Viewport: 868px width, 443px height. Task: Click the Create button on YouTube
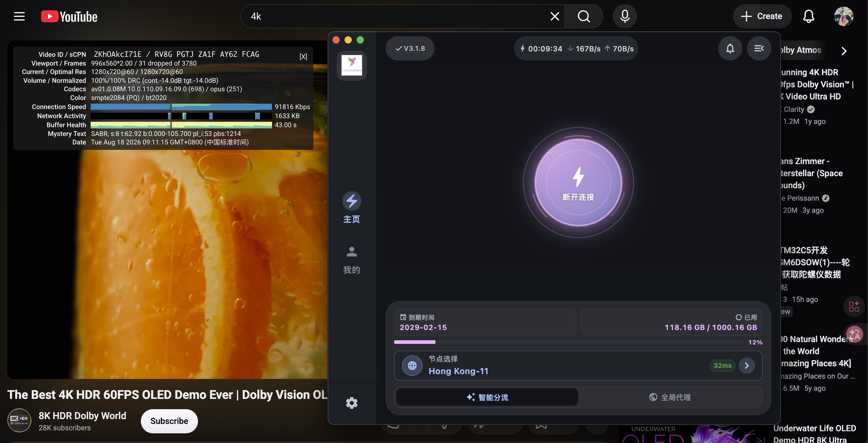click(762, 16)
